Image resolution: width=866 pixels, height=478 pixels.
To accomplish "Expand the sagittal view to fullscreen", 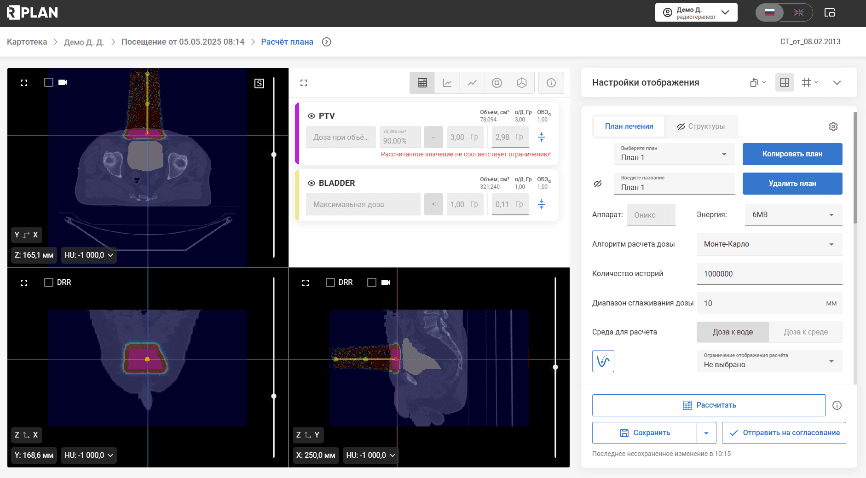I will coord(305,283).
